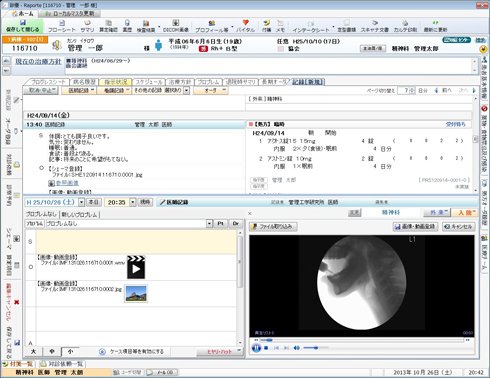Click the キャンセル button above the video
The width and height of the screenshot is (490, 378).
[458, 227]
